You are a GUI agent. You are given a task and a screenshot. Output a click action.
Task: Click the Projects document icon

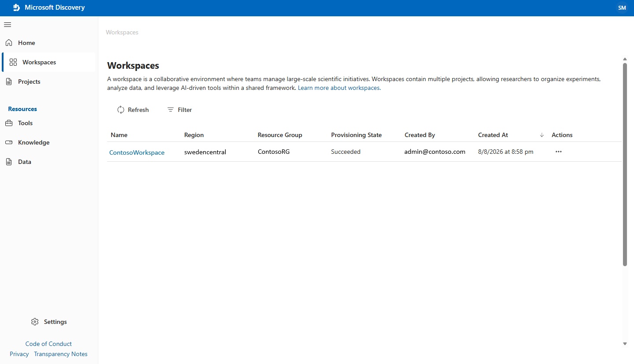tap(9, 82)
